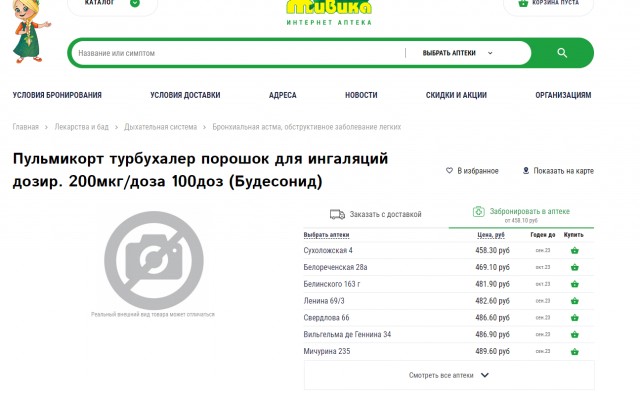Add to cart for Ленина 69/3

[x=575, y=301]
